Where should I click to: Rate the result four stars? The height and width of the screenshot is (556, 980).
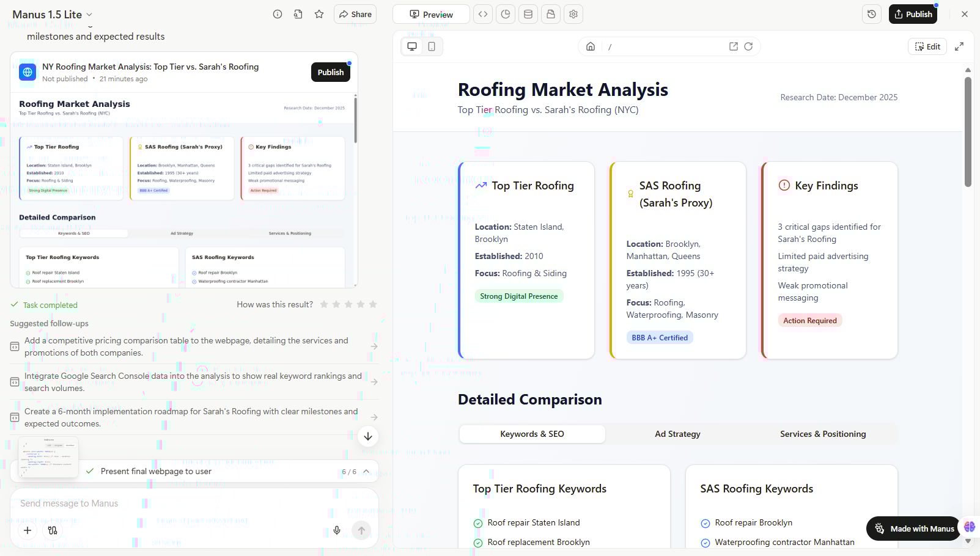[x=361, y=304]
